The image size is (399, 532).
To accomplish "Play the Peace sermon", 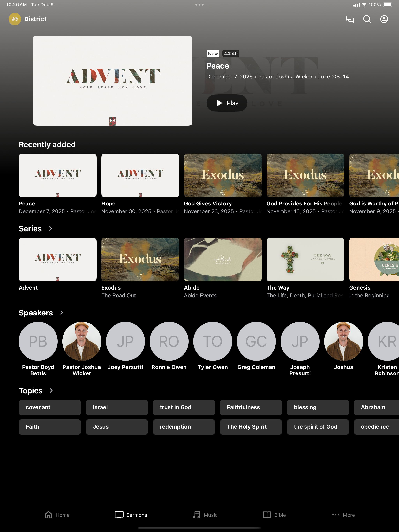I will 227,103.
